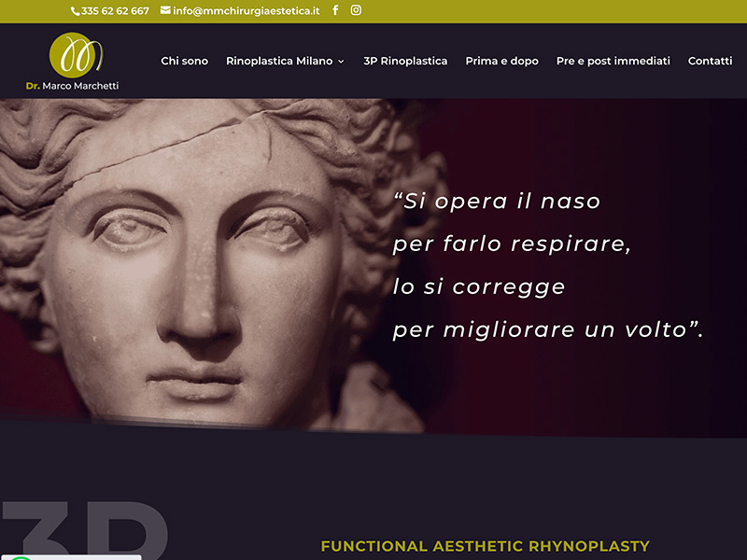The width and height of the screenshot is (747, 560).
Task: Click the Functional Aesthetic Rhynoplasty heading
Action: [485, 546]
